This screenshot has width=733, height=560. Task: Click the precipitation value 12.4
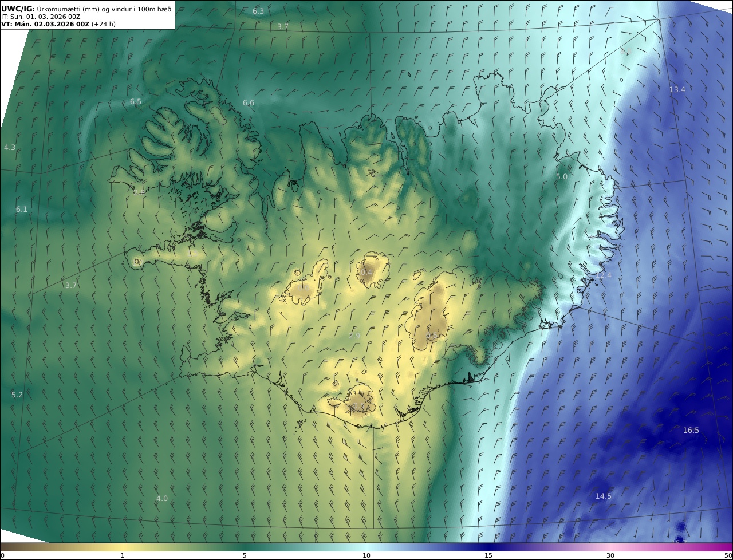604,275
